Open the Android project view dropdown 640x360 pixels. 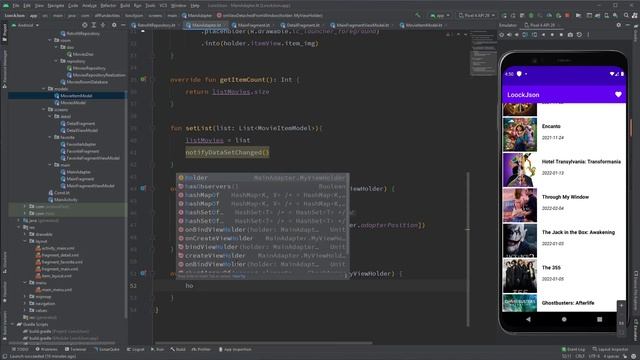[x=25, y=25]
